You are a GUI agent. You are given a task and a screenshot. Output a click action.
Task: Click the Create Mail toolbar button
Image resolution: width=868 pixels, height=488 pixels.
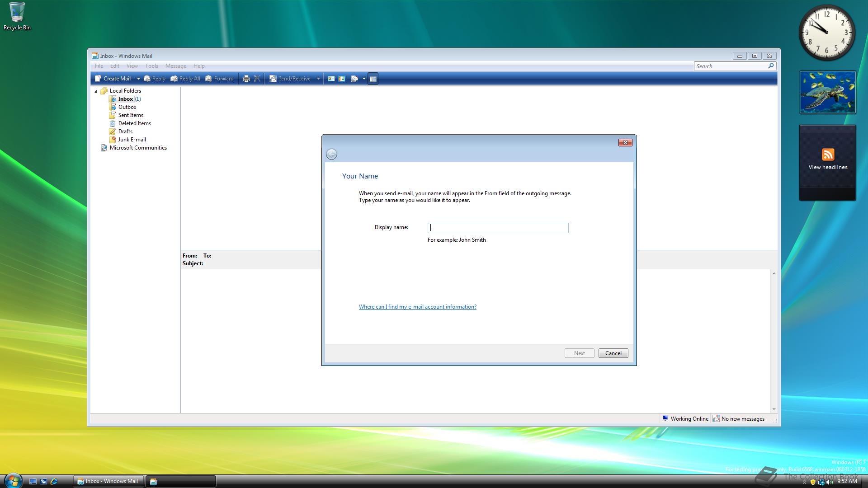pyautogui.click(x=113, y=79)
